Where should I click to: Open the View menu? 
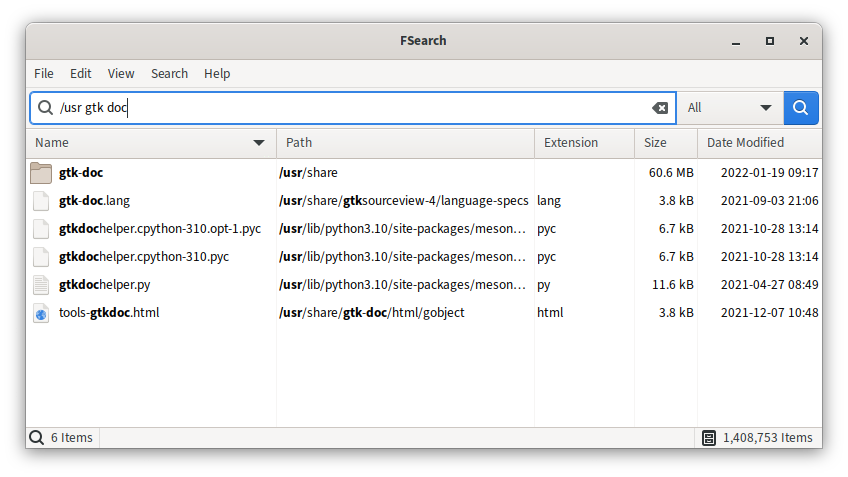pyautogui.click(x=121, y=74)
